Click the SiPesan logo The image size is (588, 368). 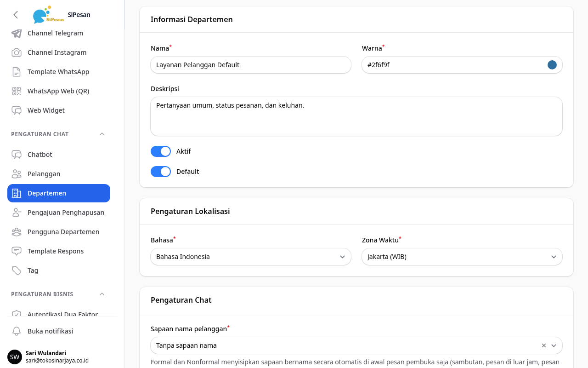tap(48, 15)
